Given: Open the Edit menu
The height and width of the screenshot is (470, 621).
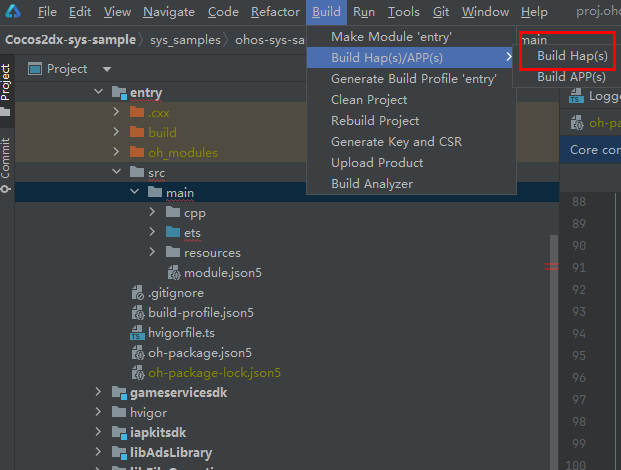Looking at the screenshot, I should [x=80, y=12].
